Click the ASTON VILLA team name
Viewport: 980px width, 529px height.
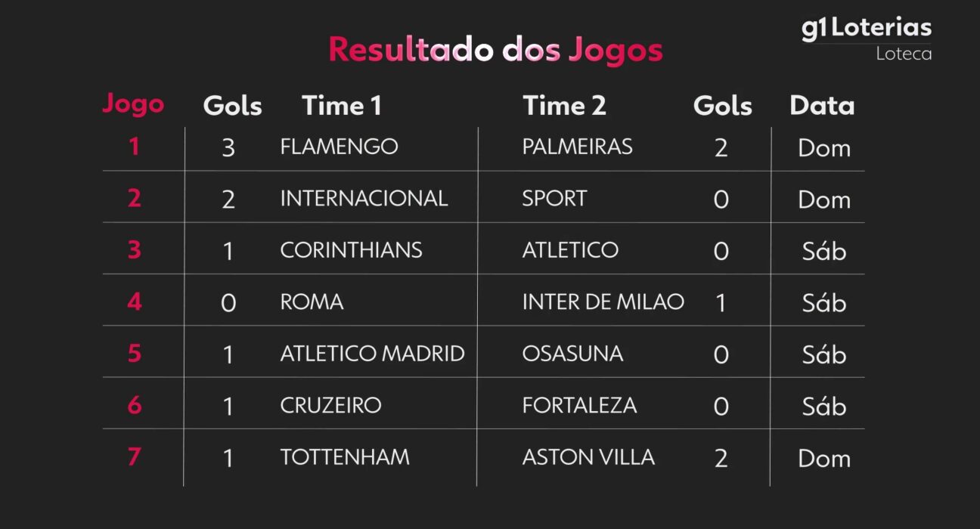[x=588, y=456]
